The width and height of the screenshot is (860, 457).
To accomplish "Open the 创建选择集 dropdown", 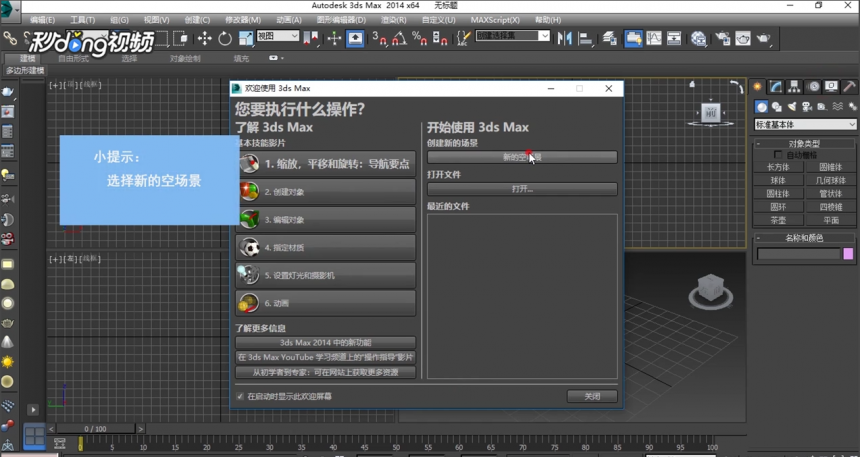I will click(512, 36).
